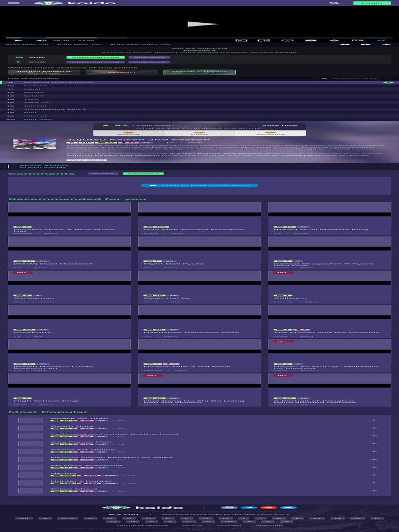Click the plus icon on the Sword Art Online row
The width and height of the screenshot is (399, 532).
point(374,451)
